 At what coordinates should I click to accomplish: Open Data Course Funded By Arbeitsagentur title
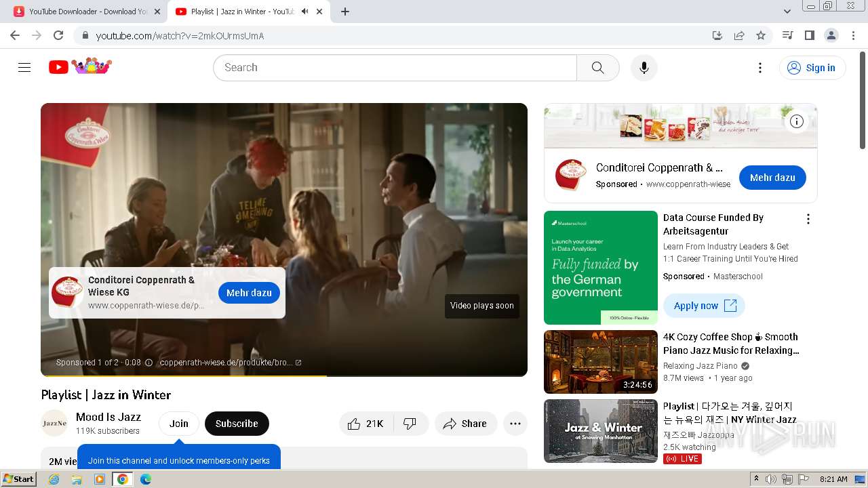click(713, 224)
